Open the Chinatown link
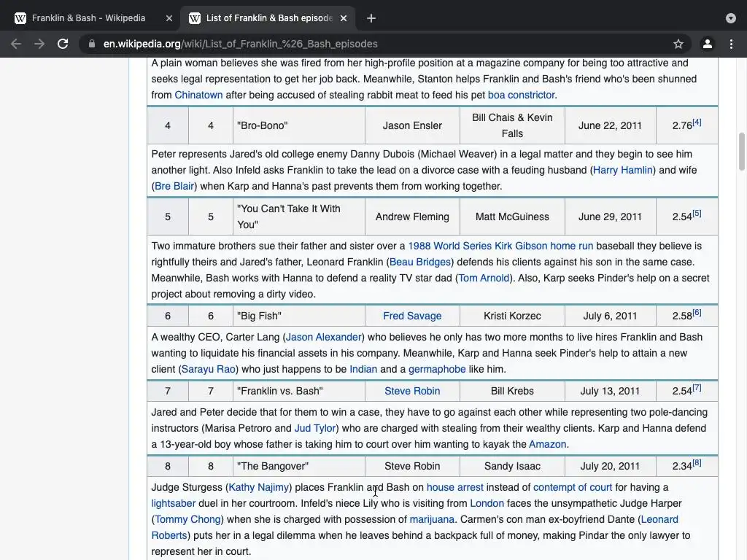The height and width of the screenshot is (560, 747). click(198, 95)
